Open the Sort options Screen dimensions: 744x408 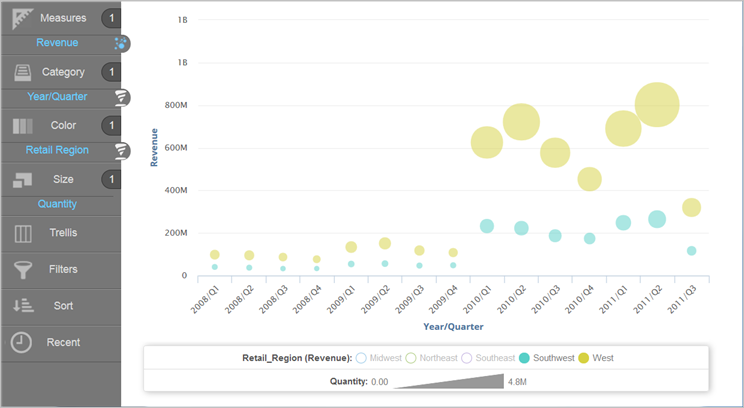pyautogui.click(x=62, y=306)
